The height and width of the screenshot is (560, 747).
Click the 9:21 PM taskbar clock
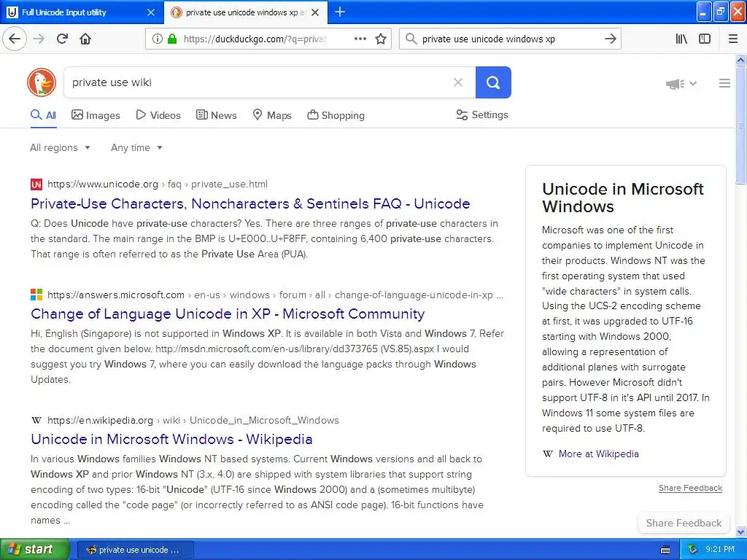(x=720, y=550)
